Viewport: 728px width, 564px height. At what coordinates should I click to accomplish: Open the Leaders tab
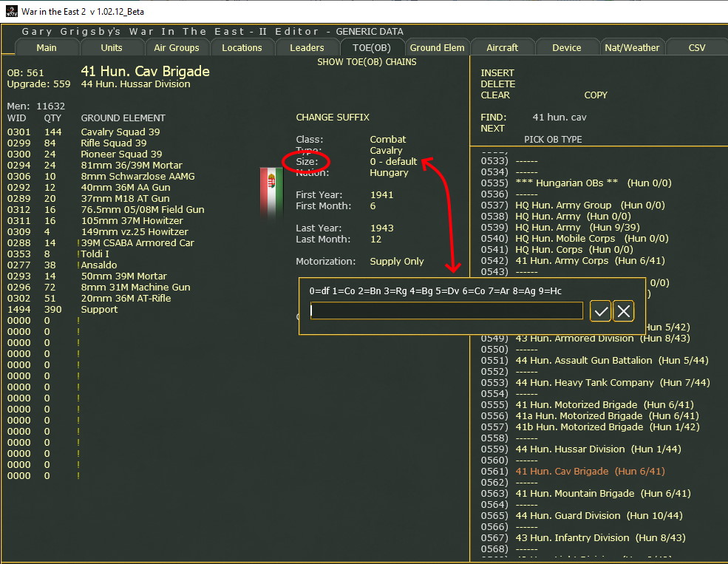[x=307, y=48]
